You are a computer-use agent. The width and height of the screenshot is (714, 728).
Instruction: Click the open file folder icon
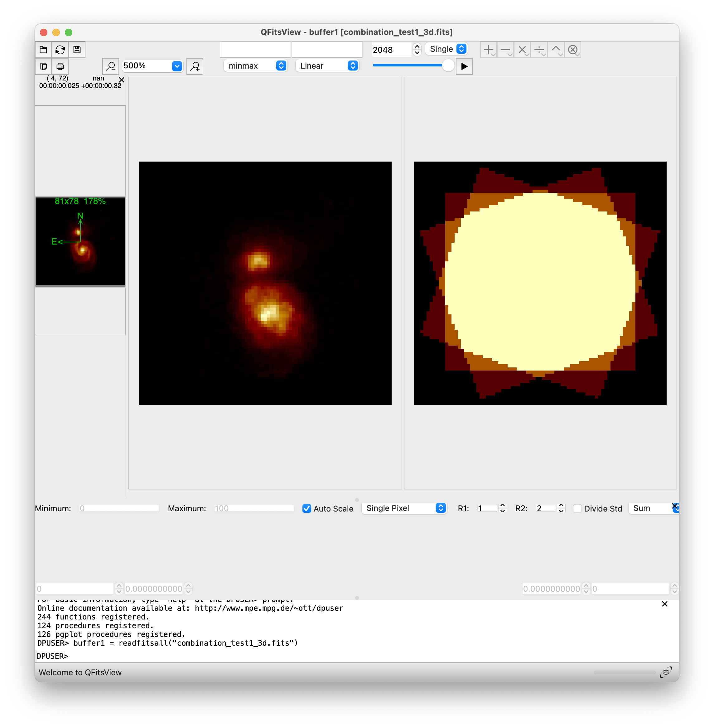coord(44,50)
